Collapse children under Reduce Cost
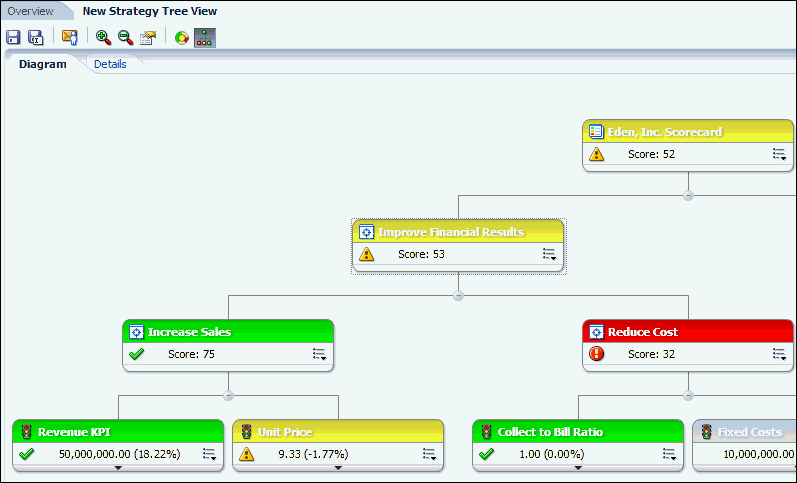 [688, 396]
